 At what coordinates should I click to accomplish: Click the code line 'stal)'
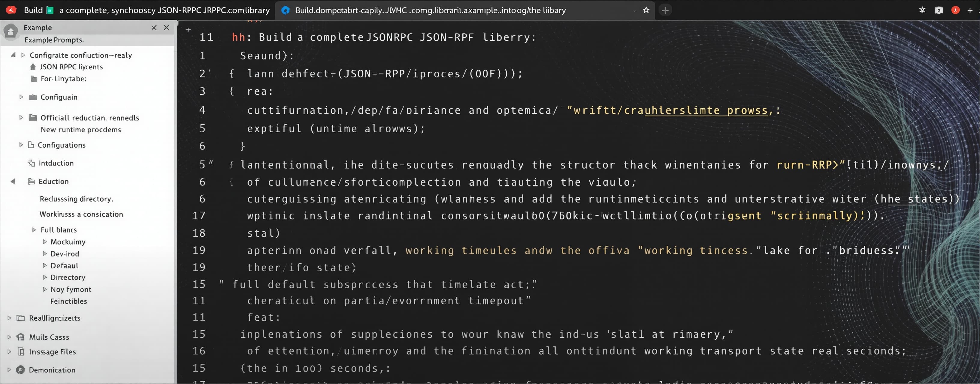tap(264, 233)
